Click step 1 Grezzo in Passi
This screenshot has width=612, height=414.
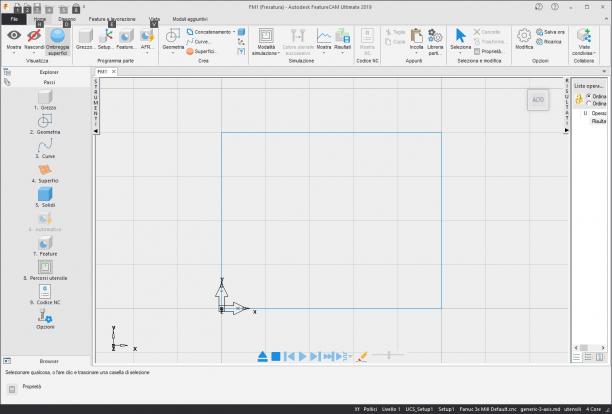pos(45,100)
